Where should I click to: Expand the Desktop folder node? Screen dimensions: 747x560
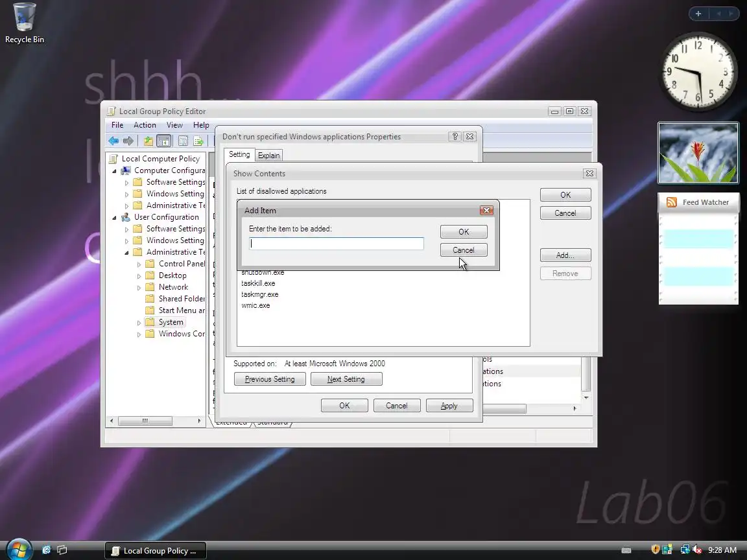139,275
